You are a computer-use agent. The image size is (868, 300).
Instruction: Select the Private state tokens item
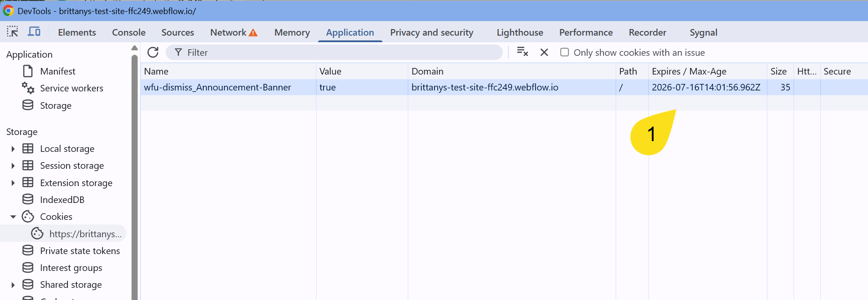pos(80,251)
